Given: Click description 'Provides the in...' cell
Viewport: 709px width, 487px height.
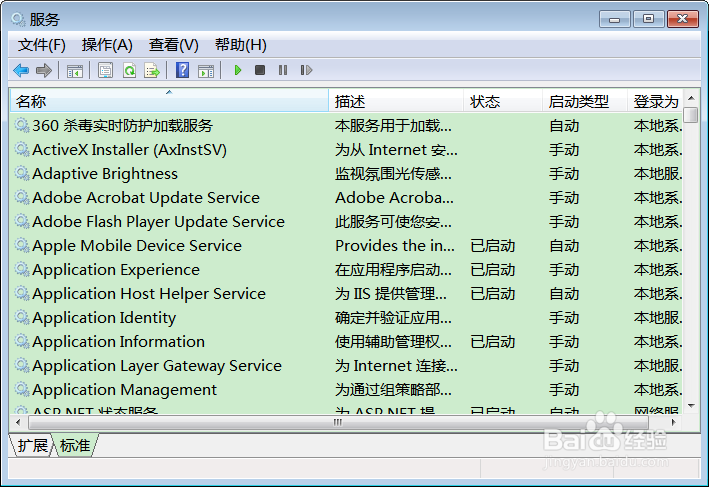Looking at the screenshot, I should tap(395, 245).
